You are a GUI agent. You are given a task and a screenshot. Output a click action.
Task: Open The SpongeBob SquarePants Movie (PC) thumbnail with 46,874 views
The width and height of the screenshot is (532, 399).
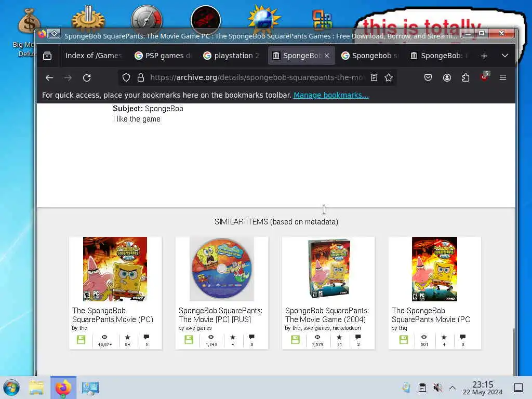pos(115,269)
